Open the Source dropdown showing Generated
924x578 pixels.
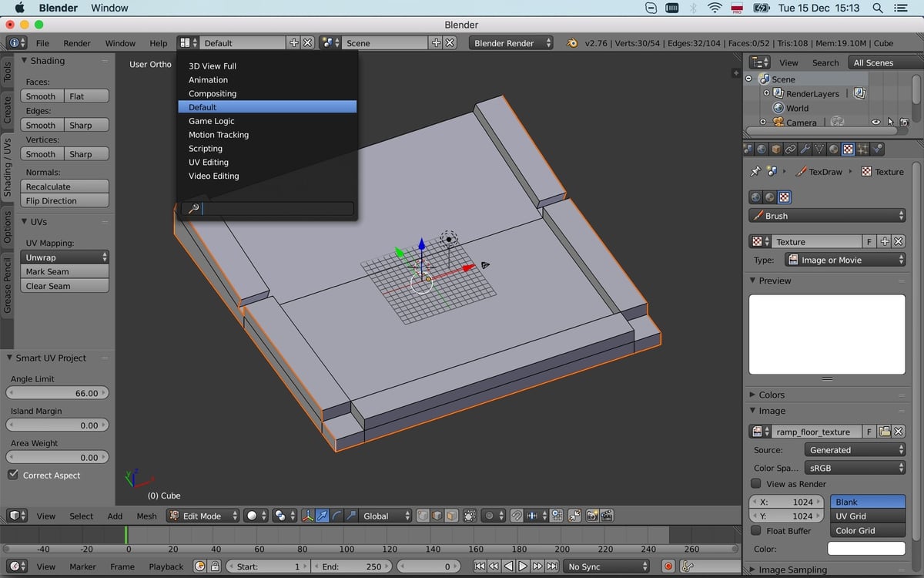[x=855, y=449]
